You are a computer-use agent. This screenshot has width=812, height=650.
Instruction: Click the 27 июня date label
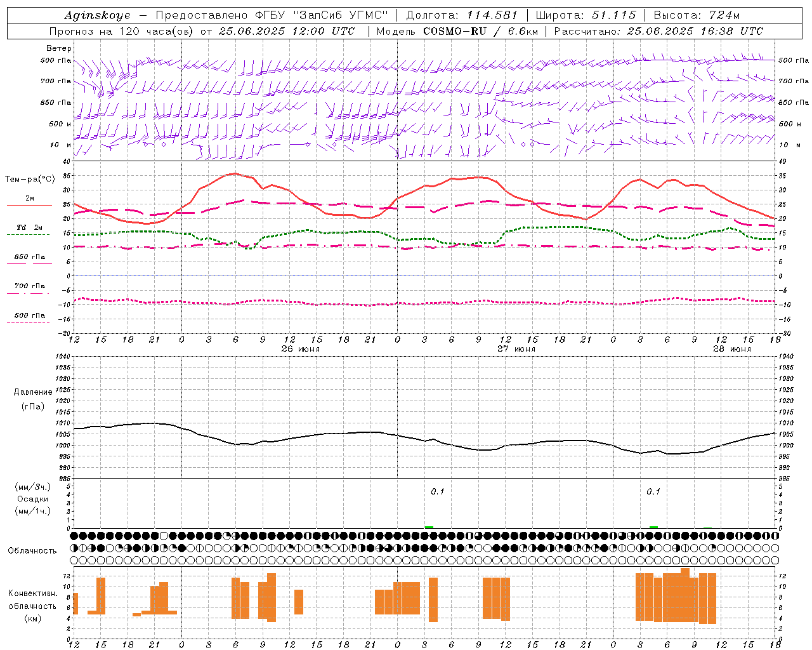tap(516, 349)
